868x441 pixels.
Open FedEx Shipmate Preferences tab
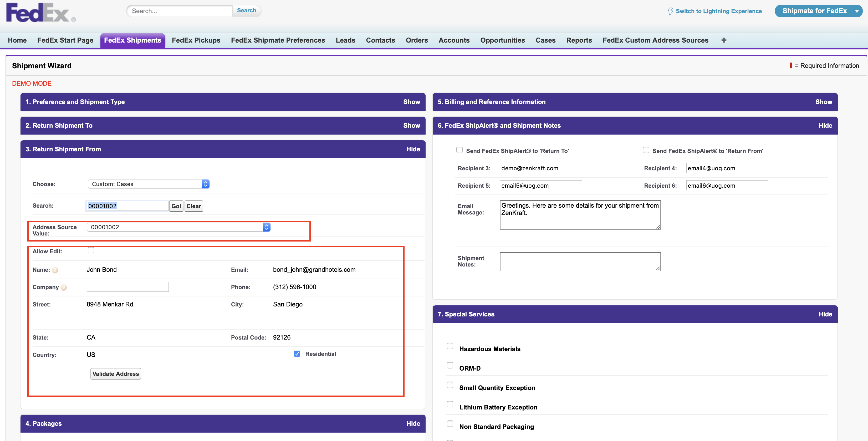[x=278, y=40]
